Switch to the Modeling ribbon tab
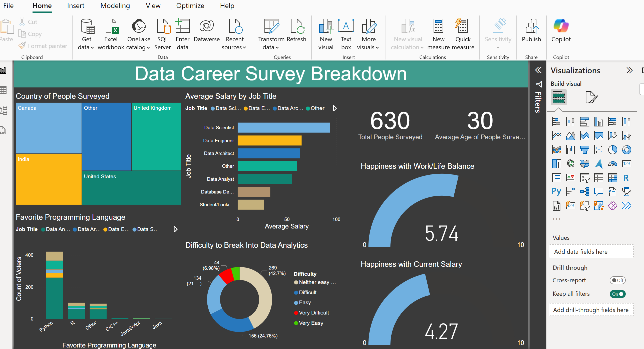The height and width of the screenshot is (349, 644). click(115, 5)
